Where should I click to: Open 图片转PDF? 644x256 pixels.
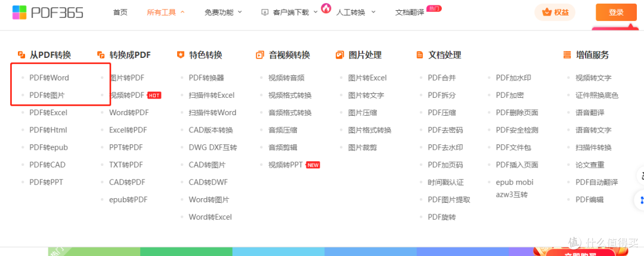pyautogui.click(x=126, y=78)
